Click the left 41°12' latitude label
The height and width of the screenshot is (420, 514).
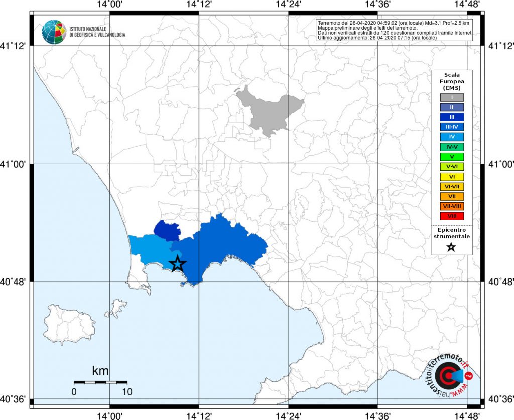(13, 46)
